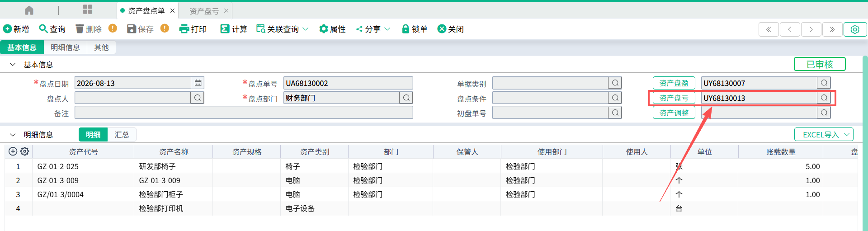This screenshot has width=868, height=231.
Task: Click the 资产名称 column header
Action: click(174, 152)
